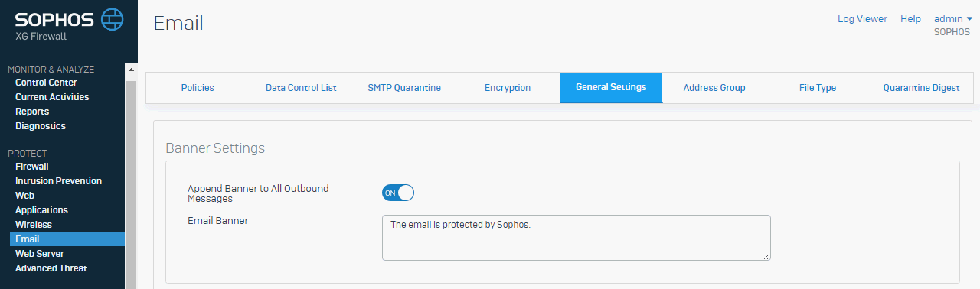Grab the Email Banner textarea resize handle
The image size is (980, 289).
765,255
